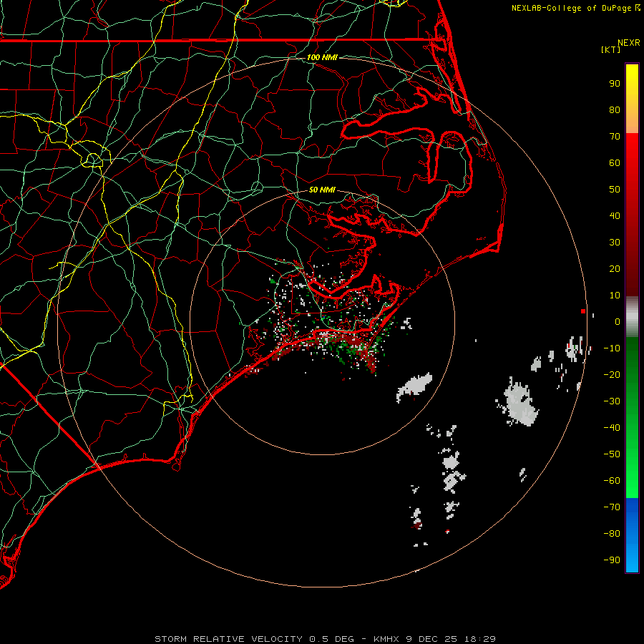The image size is (644, 644).
Task: Click the 70 value on velocity scale
Action: [615, 137]
